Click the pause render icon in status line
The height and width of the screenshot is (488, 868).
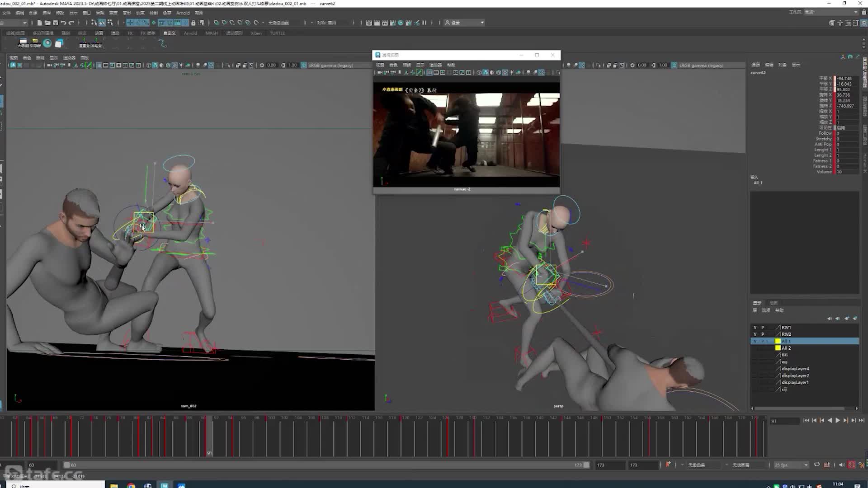click(x=424, y=23)
